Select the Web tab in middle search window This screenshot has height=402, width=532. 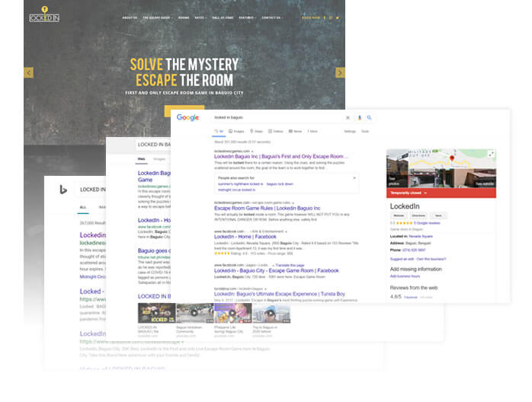[x=142, y=159]
